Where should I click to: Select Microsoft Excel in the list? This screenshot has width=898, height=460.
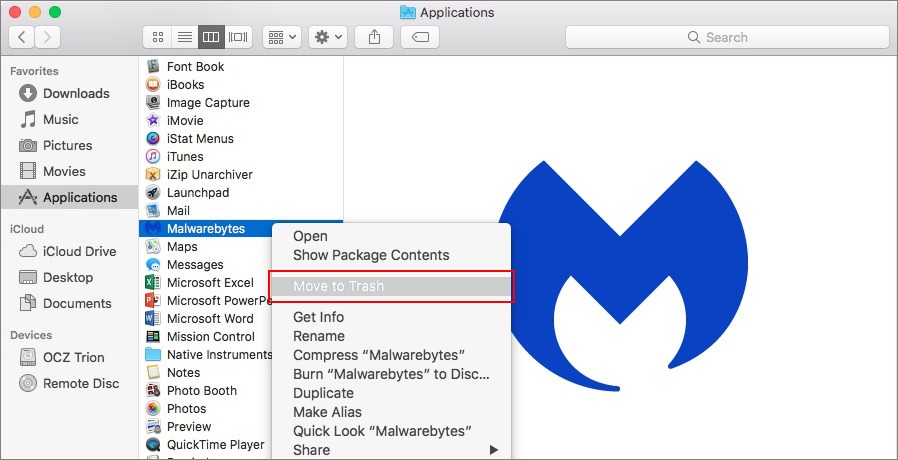[205, 282]
